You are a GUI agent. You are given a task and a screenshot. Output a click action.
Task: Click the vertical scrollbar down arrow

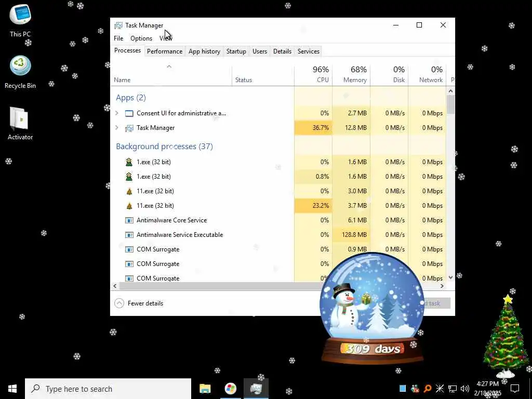point(450,277)
